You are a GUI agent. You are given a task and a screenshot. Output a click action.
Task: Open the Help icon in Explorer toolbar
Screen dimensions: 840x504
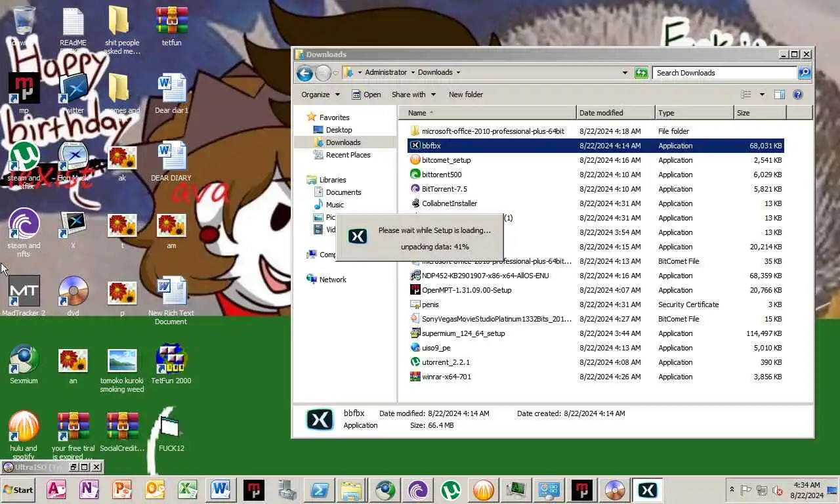point(798,94)
